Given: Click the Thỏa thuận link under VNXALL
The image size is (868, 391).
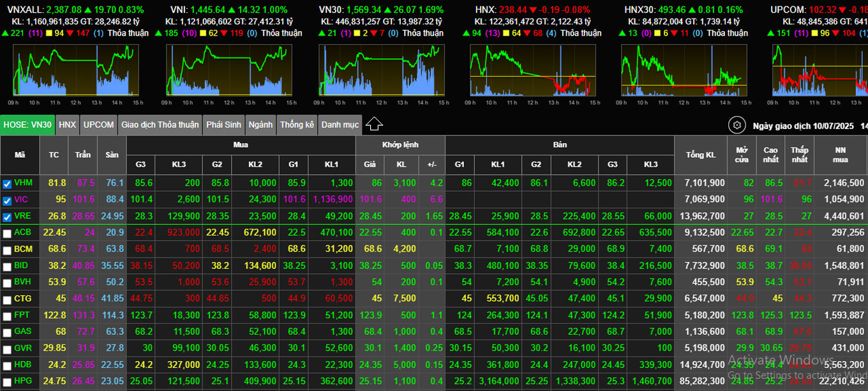Looking at the screenshot, I should click(127, 33).
